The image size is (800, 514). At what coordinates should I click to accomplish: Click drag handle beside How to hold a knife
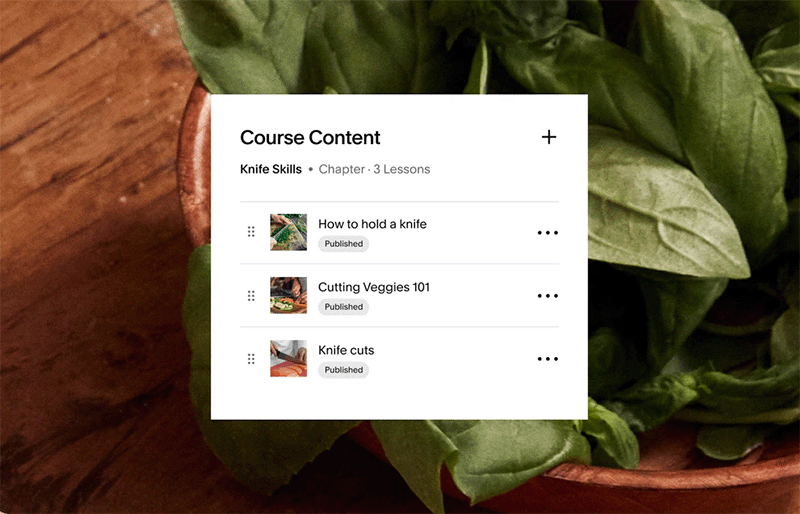coord(251,232)
